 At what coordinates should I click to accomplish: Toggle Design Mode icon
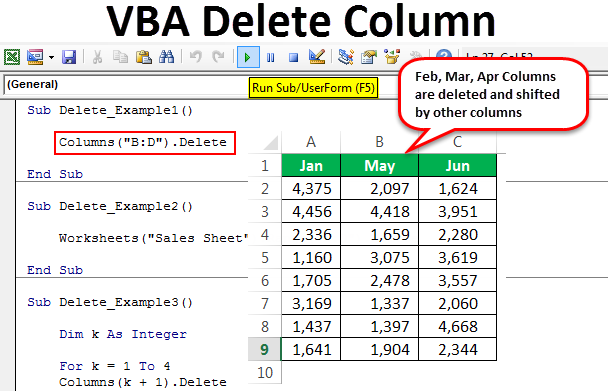coord(317,57)
